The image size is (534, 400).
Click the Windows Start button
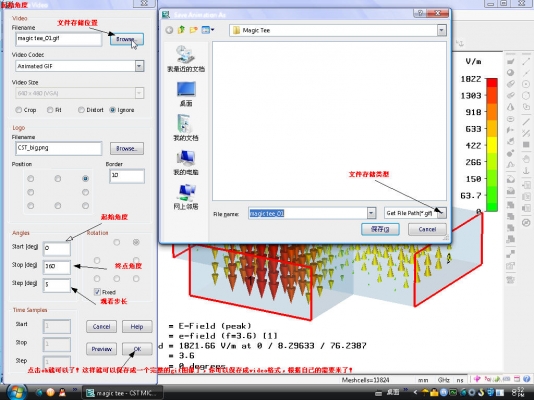pos(17,393)
